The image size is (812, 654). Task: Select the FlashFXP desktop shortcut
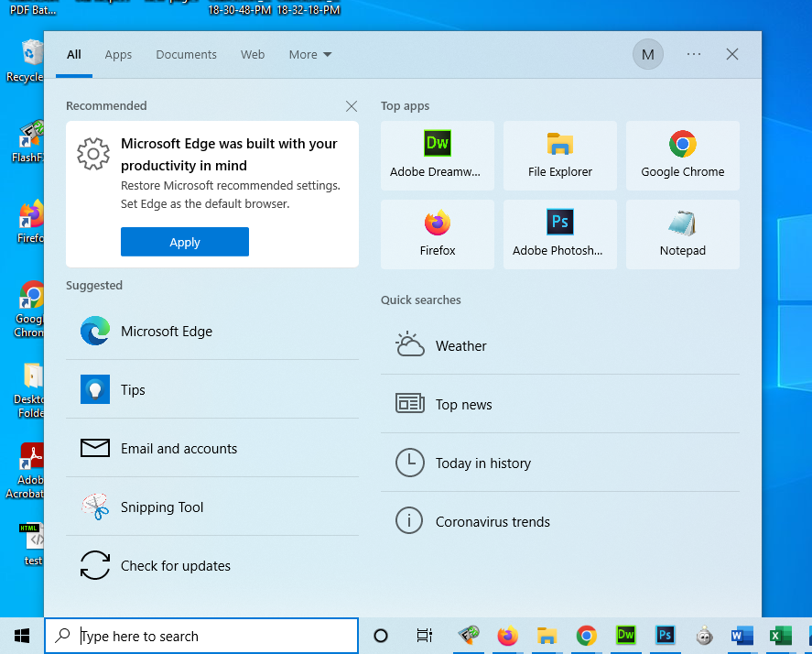27,141
